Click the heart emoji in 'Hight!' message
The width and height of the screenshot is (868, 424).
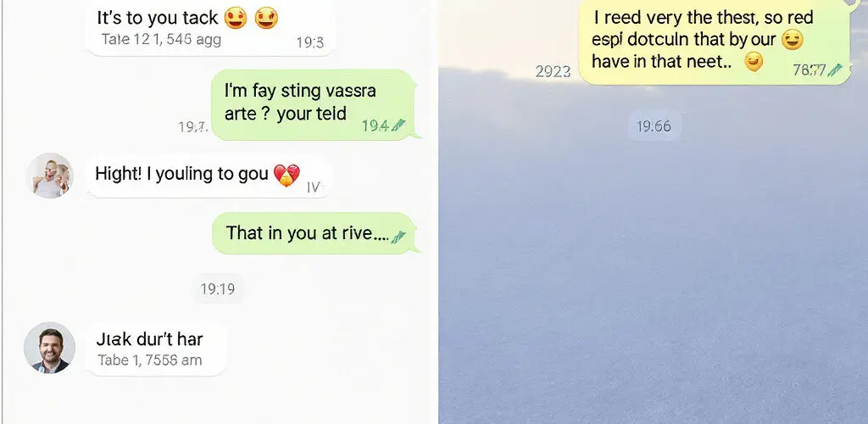click(x=287, y=175)
